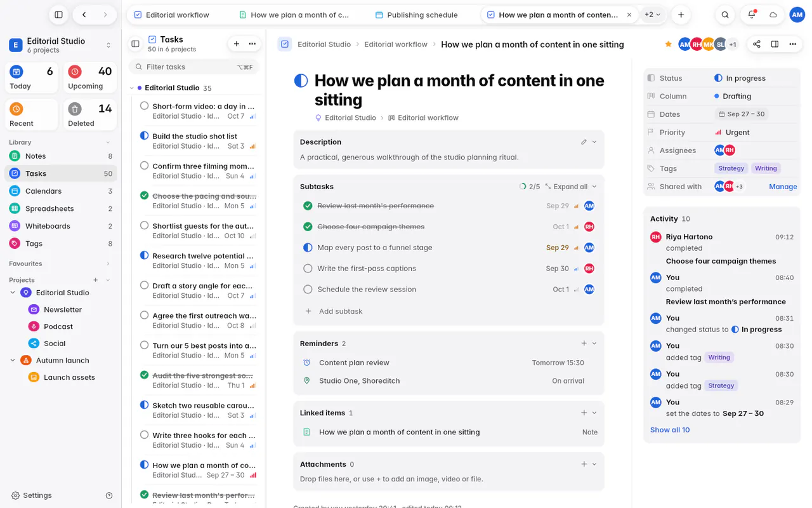The height and width of the screenshot is (508, 812).
Task: Edit the description with pencil icon
Action: [584, 142]
